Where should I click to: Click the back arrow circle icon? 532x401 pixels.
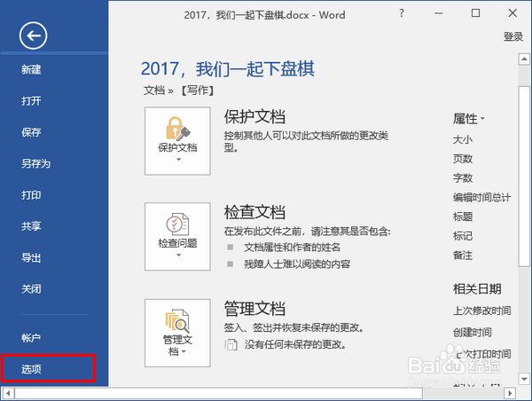pyautogui.click(x=33, y=35)
